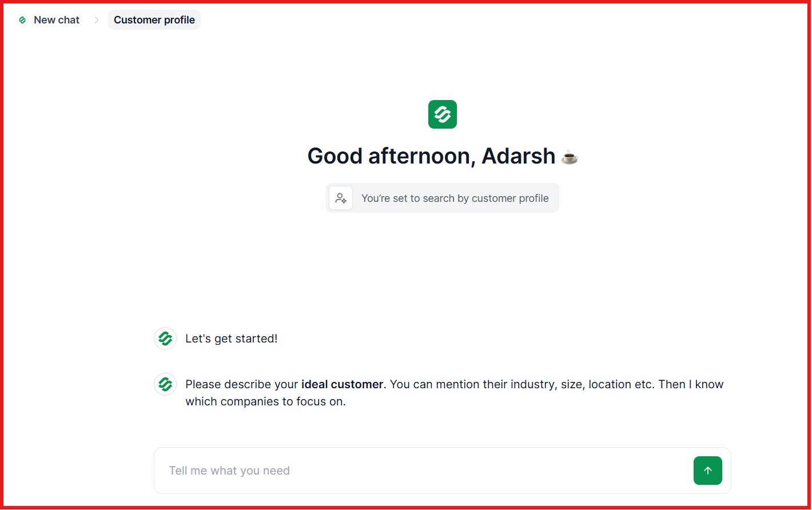Viewport: 812px width, 510px height.
Task: Click the Let's get started message
Action: pos(231,338)
